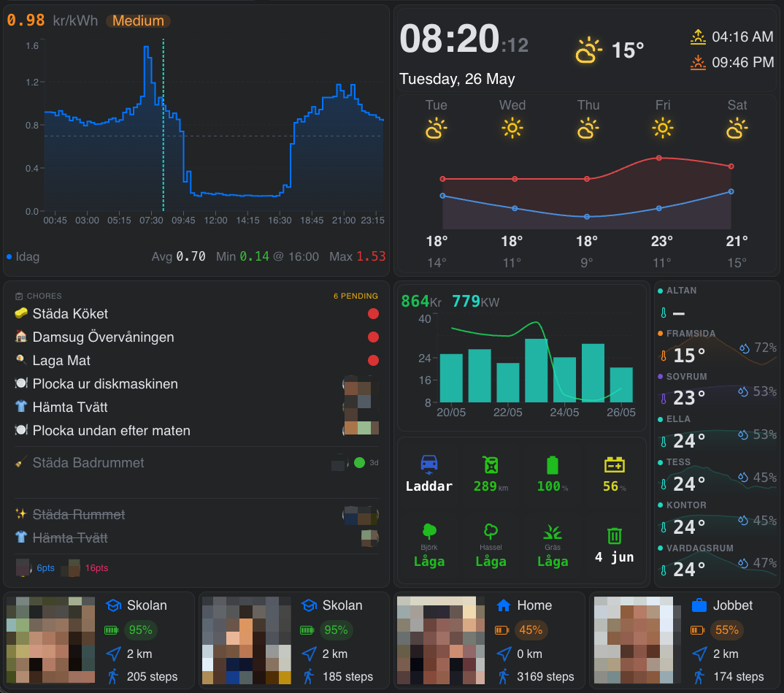This screenshot has width=784, height=693.
Task: Click the 55% battery badge on the Jobbet card
Action: click(726, 630)
